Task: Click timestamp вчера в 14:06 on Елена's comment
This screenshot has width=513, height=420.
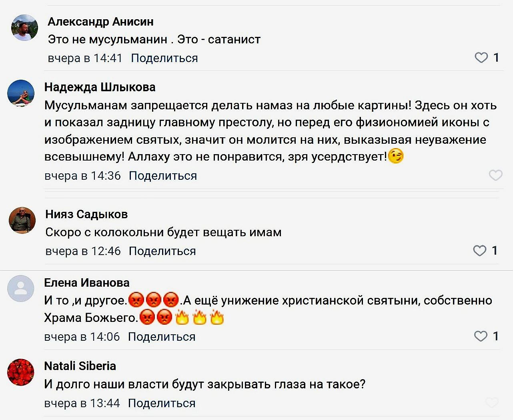Action: click(82, 337)
